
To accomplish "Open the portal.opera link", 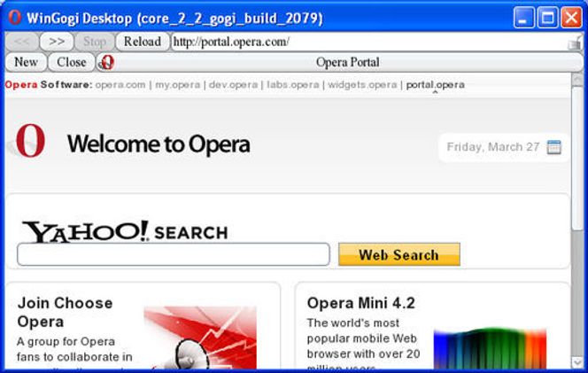I will coord(435,85).
